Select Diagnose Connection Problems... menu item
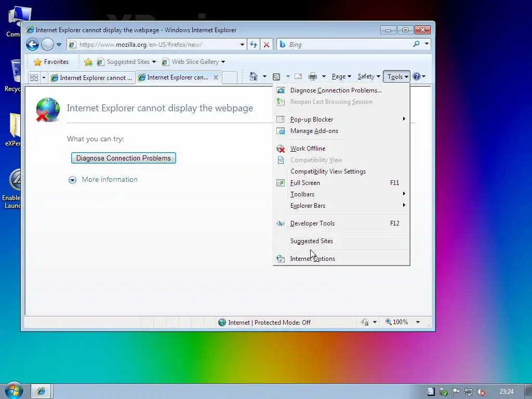The image size is (532, 399). pos(342,90)
